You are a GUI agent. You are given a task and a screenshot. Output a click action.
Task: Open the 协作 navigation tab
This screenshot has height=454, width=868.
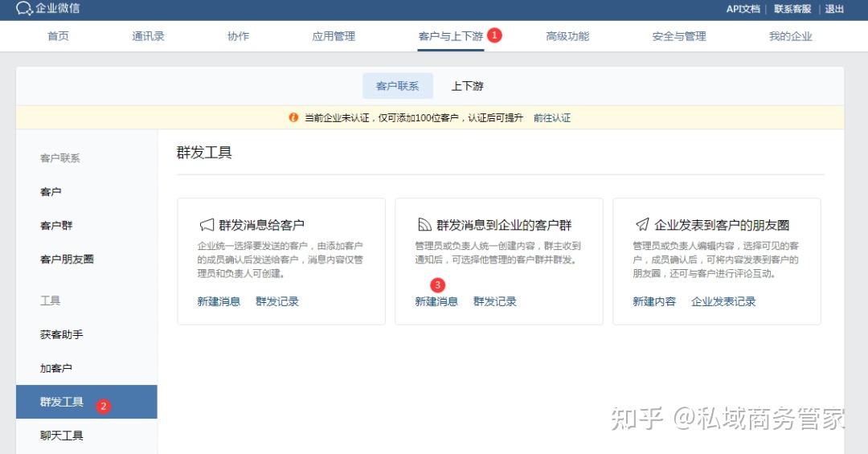pos(238,36)
